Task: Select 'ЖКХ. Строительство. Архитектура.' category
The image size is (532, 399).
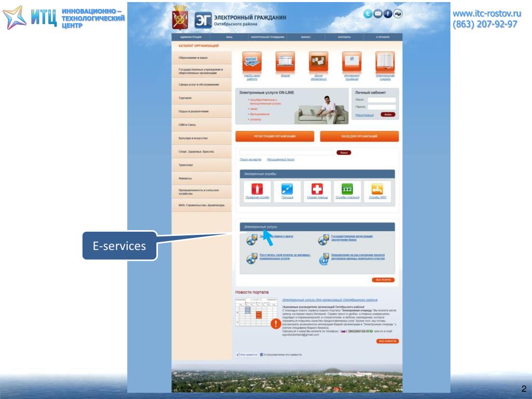Action: [x=202, y=205]
